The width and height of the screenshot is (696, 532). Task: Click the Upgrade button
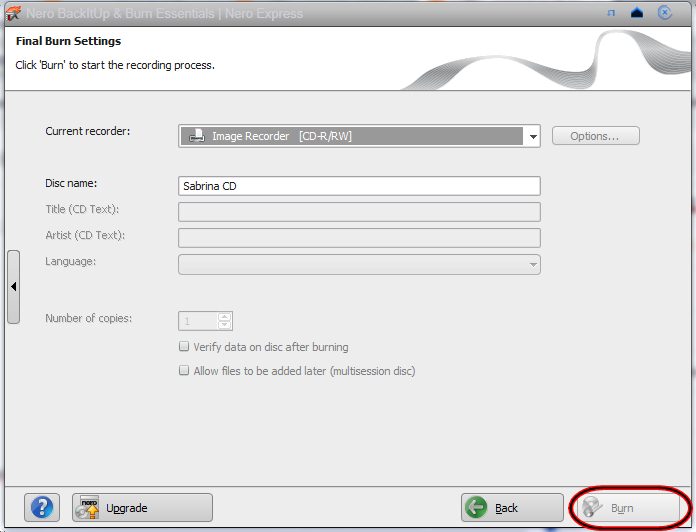(142, 508)
